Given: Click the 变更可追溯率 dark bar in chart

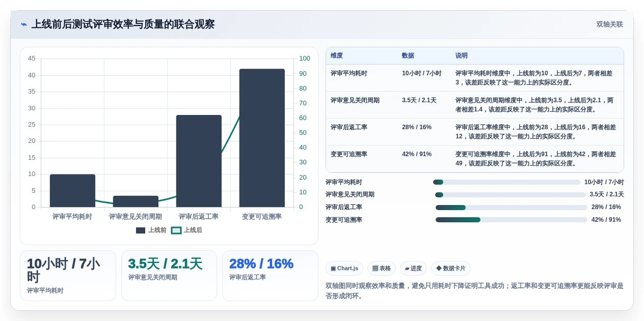Looking at the screenshot, I should point(262,138).
